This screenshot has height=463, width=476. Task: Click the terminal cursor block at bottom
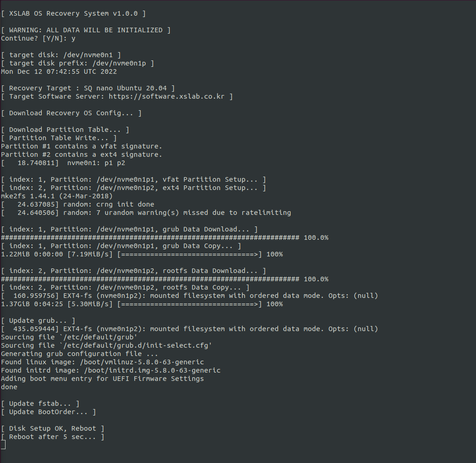[3, 445]
